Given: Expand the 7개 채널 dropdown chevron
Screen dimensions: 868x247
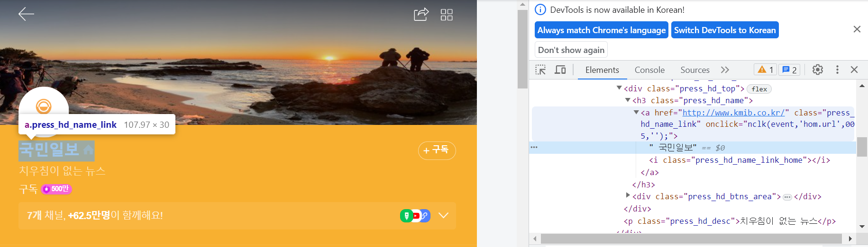Looking at the screenshot, I should pyautogui.click(x=443, y=216).
